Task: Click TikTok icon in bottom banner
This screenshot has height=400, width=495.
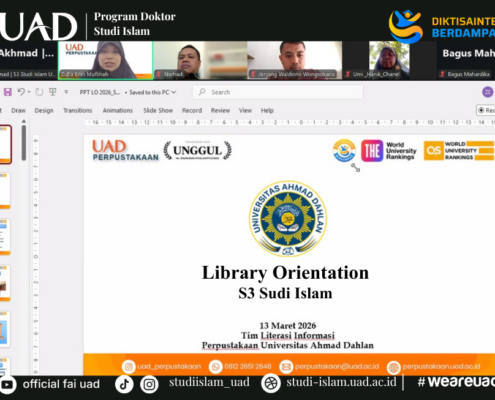Action: click(x=124, y=384)
